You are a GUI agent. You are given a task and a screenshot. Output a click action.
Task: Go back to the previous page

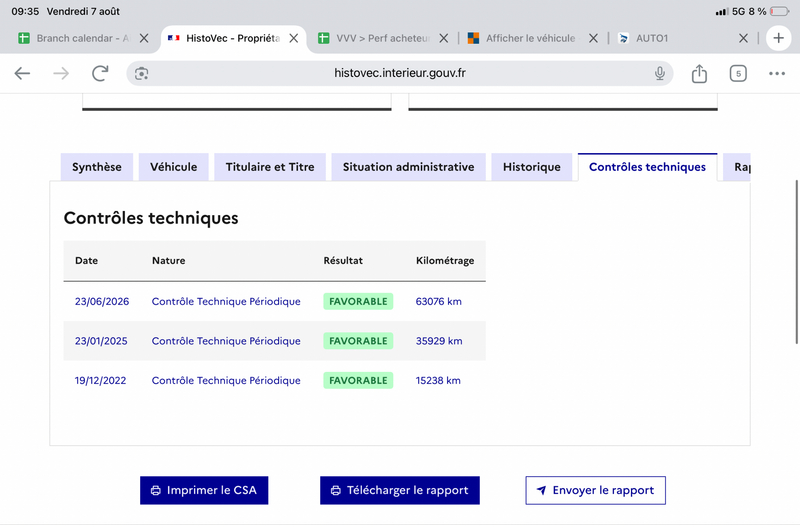(x=22, y=73)
